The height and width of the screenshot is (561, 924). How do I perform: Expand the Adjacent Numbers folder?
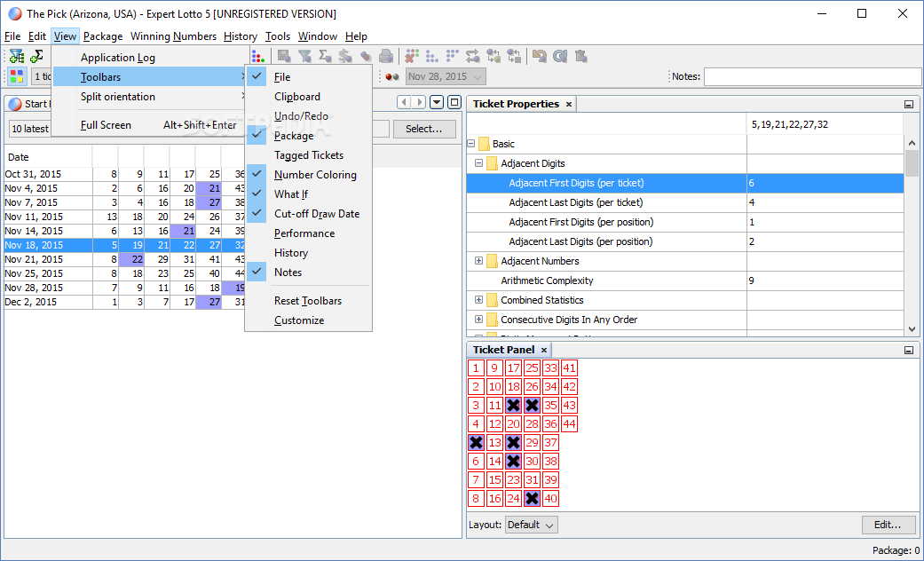[479, 261]
